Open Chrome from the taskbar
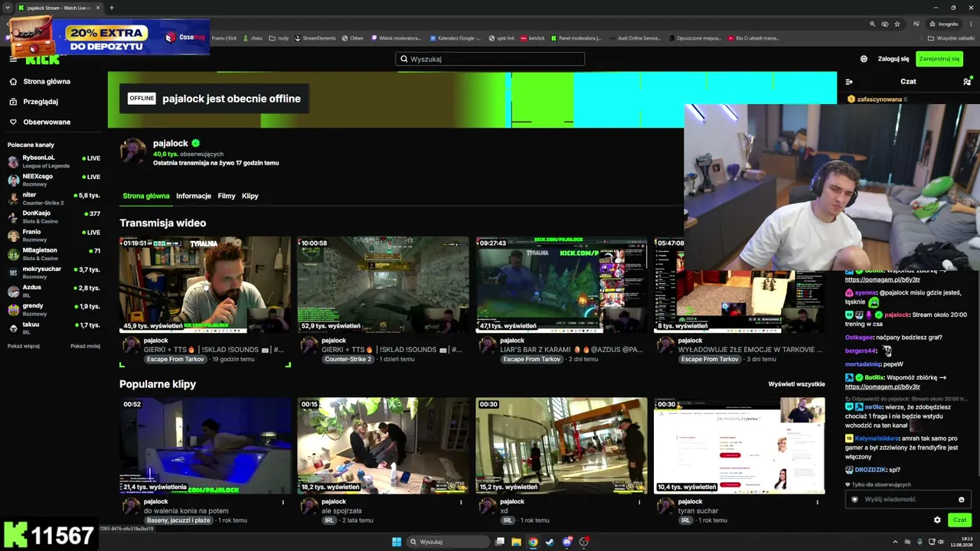The width and height of the screenshot is (980, 551). 533,542
